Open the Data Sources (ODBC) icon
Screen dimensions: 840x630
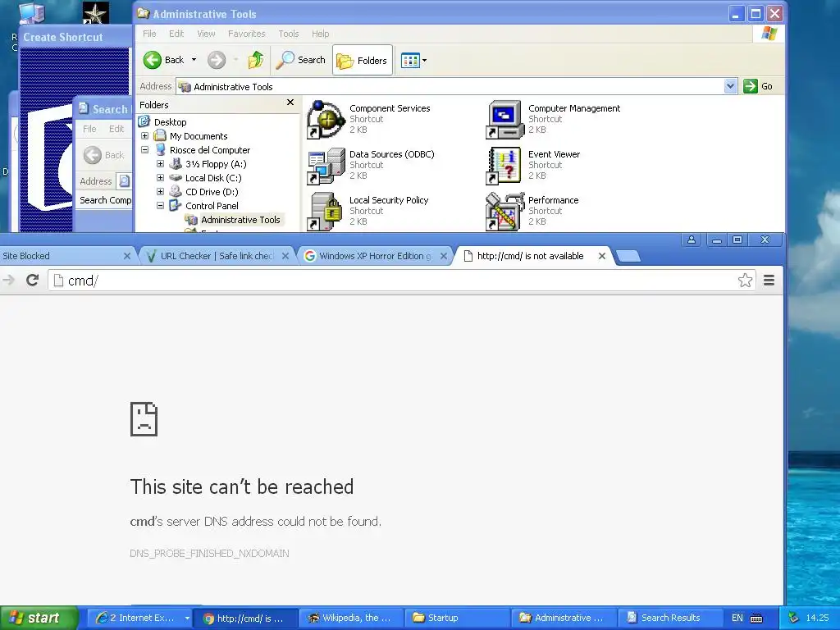click(326, 166)
